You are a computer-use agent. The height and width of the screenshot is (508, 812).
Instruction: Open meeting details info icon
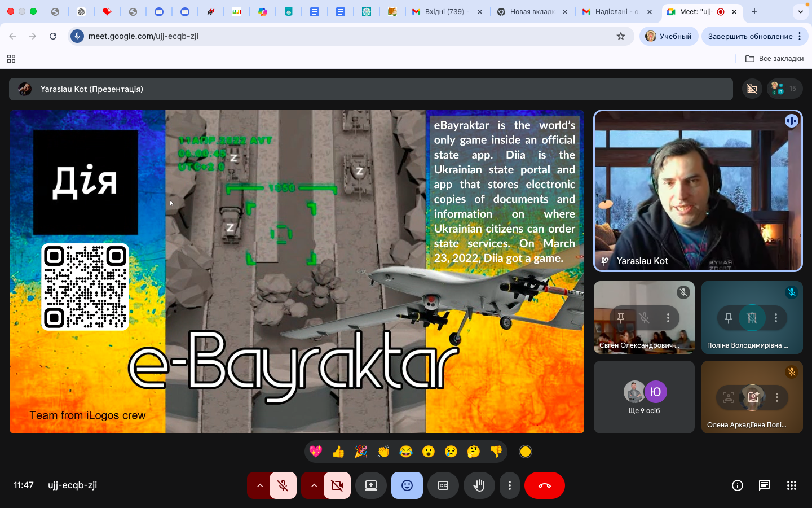click(x=738, y=485)
